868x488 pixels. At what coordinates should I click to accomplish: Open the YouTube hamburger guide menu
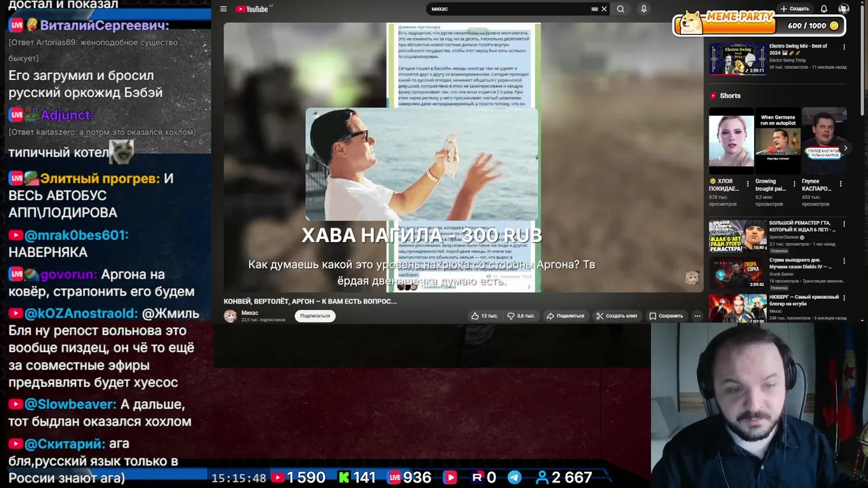(x=223, y=9)
